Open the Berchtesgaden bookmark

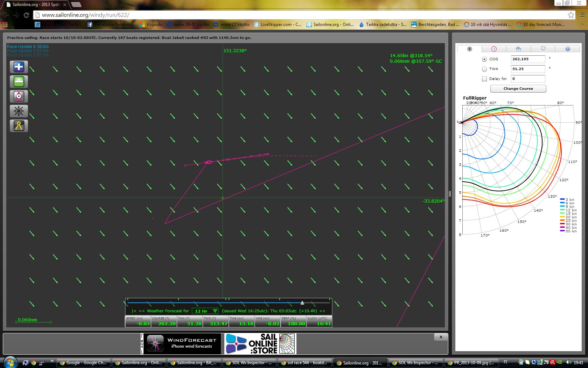435,25
